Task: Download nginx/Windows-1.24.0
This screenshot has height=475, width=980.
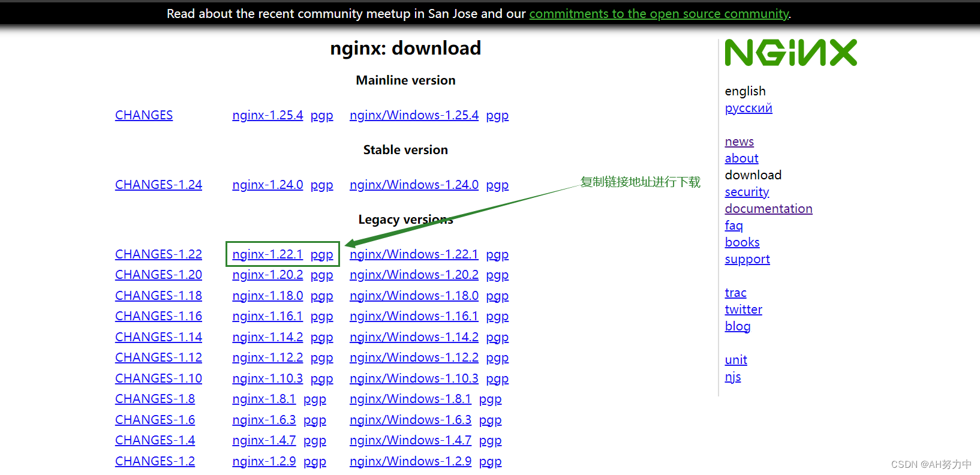Action: pos(414,185)
